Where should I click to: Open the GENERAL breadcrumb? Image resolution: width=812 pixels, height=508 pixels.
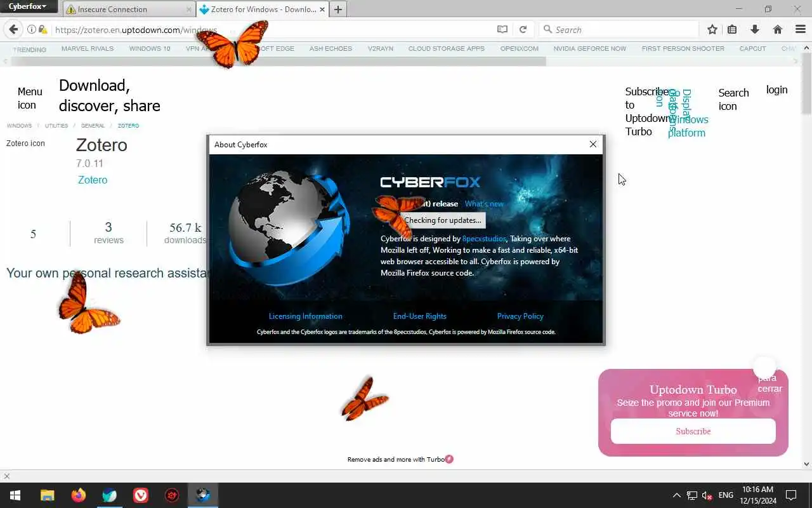(x=93, y=126)
